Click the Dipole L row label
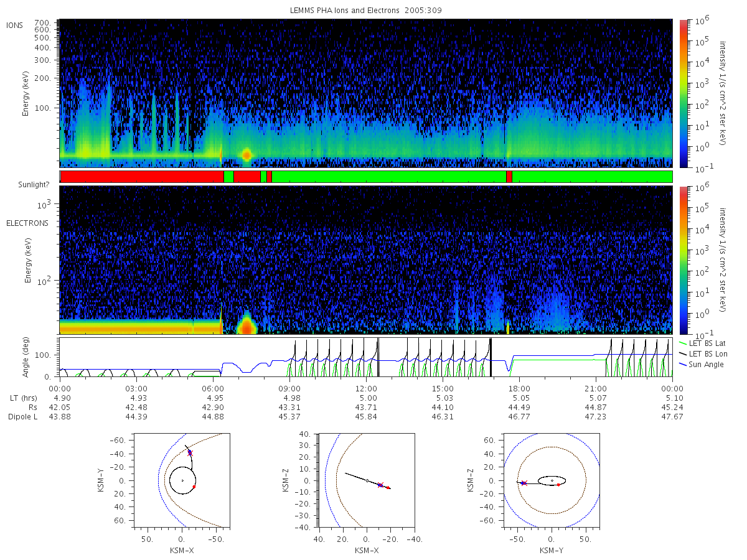Screen dimensions: 747x560 click(x=22, y=417)
